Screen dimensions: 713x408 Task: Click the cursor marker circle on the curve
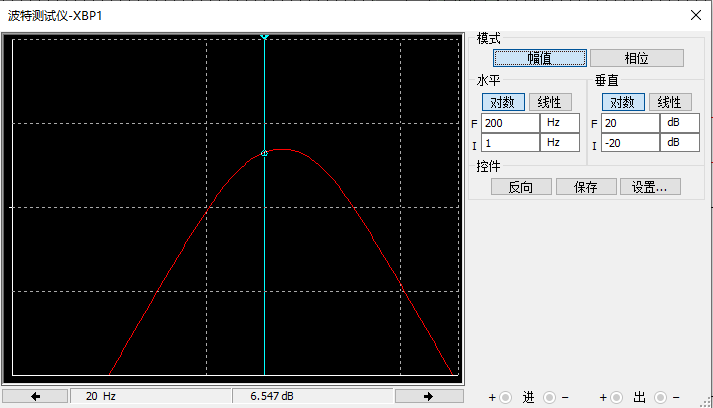pos(264,153)
